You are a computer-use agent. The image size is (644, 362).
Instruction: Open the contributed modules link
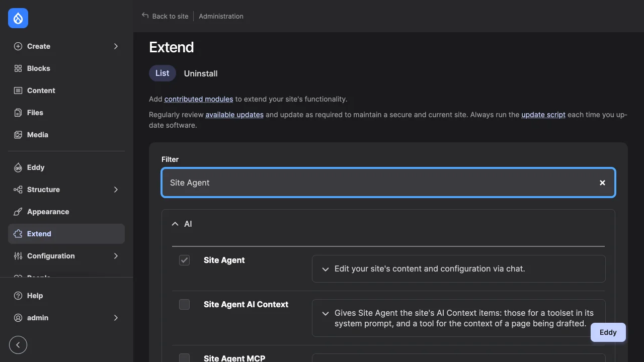click(x=199, y=99)
